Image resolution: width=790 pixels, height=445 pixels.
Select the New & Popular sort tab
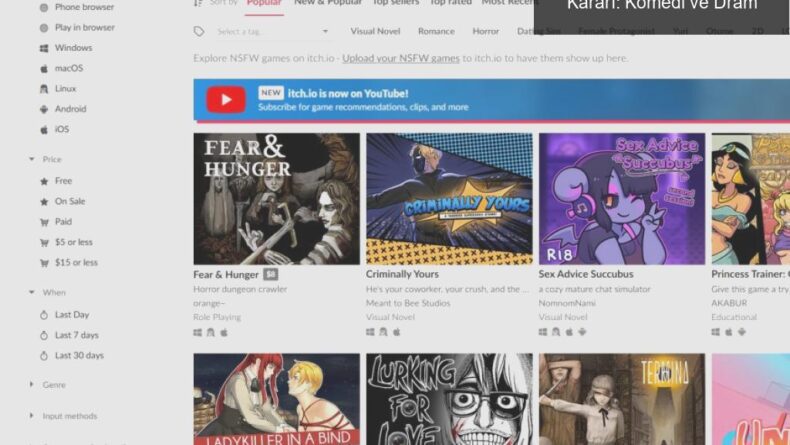click(x=328, y=3)
